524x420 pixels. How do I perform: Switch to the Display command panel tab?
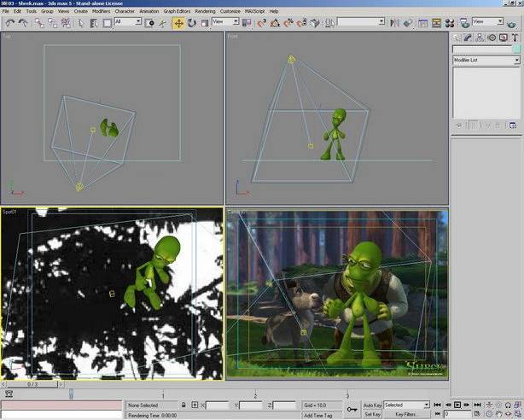(504, 38)
